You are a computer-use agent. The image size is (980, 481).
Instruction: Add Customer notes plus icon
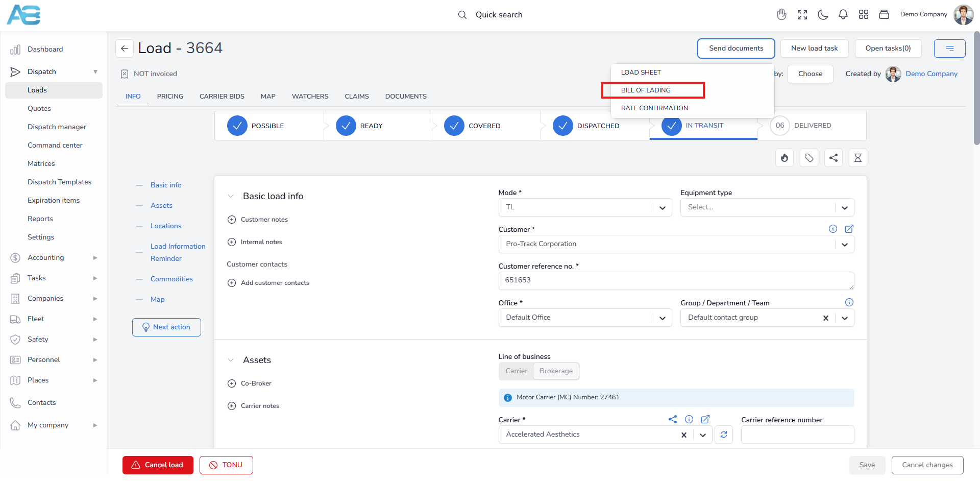pos(232,220)
